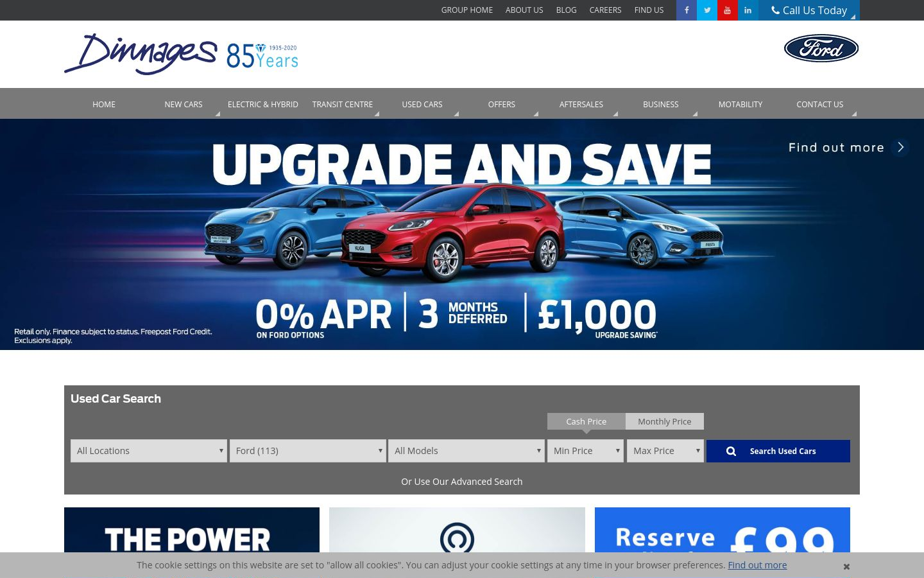Open The Power promo tile
Viewport: 924px width, 578px height.
click(x=192, y=530)
